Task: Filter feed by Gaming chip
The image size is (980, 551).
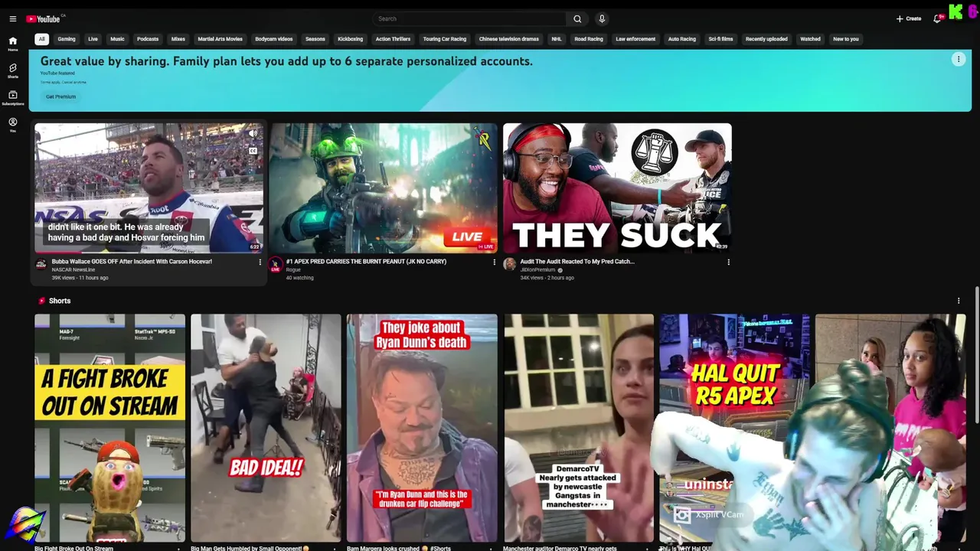Action: [67, 39]
